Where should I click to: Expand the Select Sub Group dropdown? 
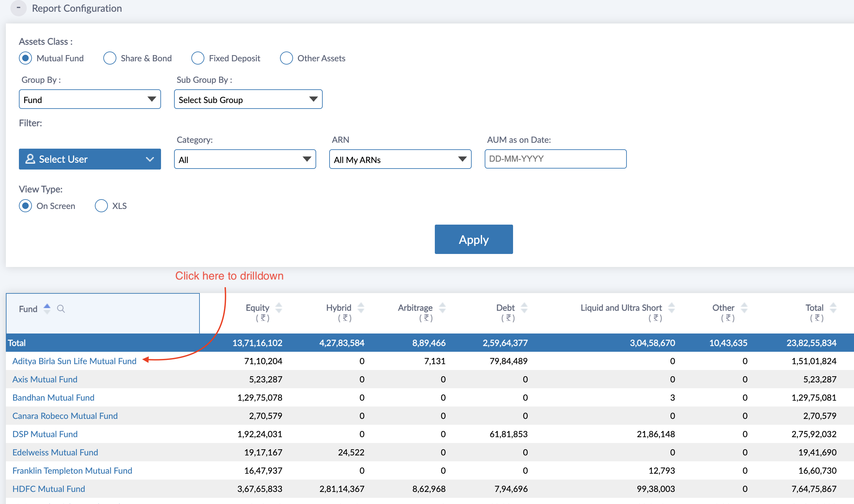(248, 99)
